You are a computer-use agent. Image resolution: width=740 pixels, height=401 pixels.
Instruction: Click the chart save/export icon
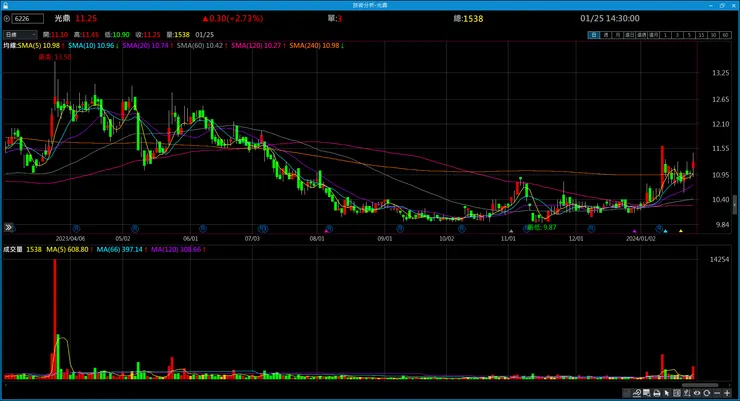tap(647, 393)
